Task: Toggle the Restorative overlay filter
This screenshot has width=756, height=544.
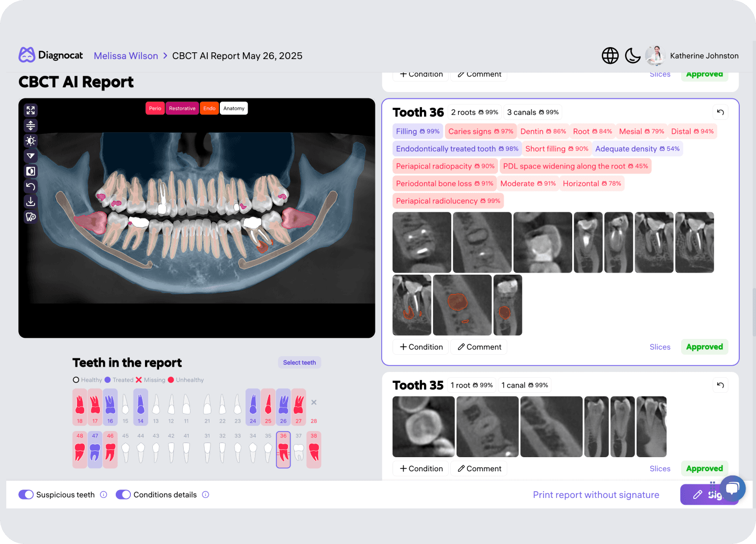Action: 182,108
